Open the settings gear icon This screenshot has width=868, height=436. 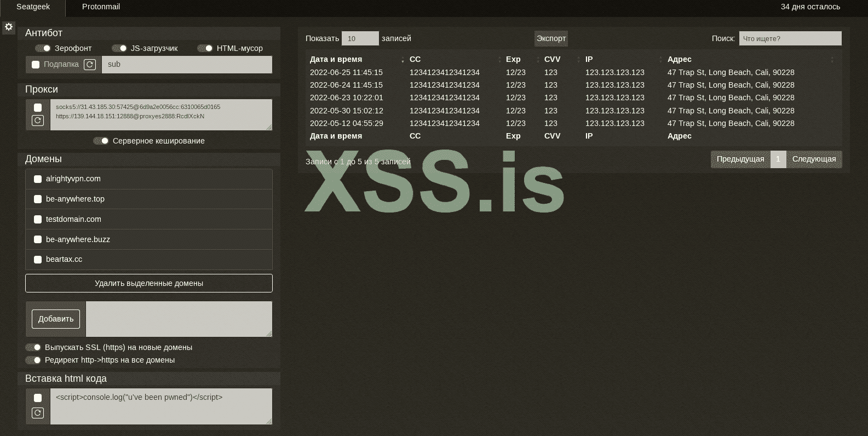(x=9, y=27)
